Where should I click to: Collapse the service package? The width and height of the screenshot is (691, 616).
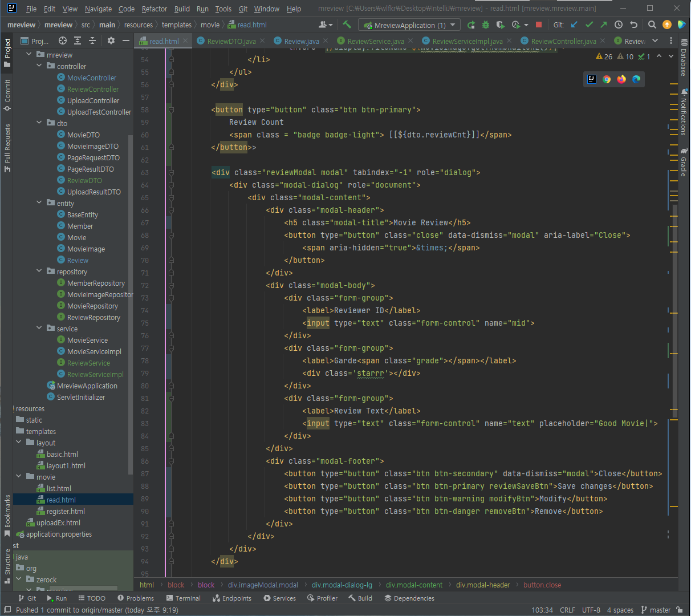point(39,329)
